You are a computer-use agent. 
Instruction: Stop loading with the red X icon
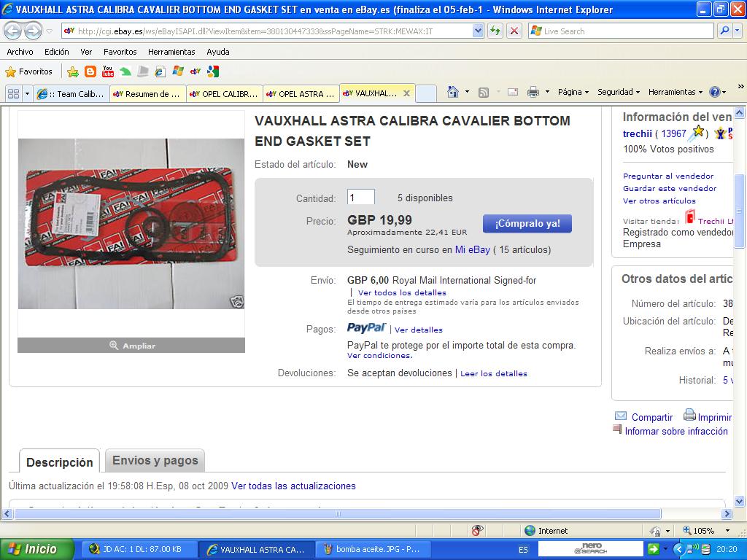(x=514, y=31)
